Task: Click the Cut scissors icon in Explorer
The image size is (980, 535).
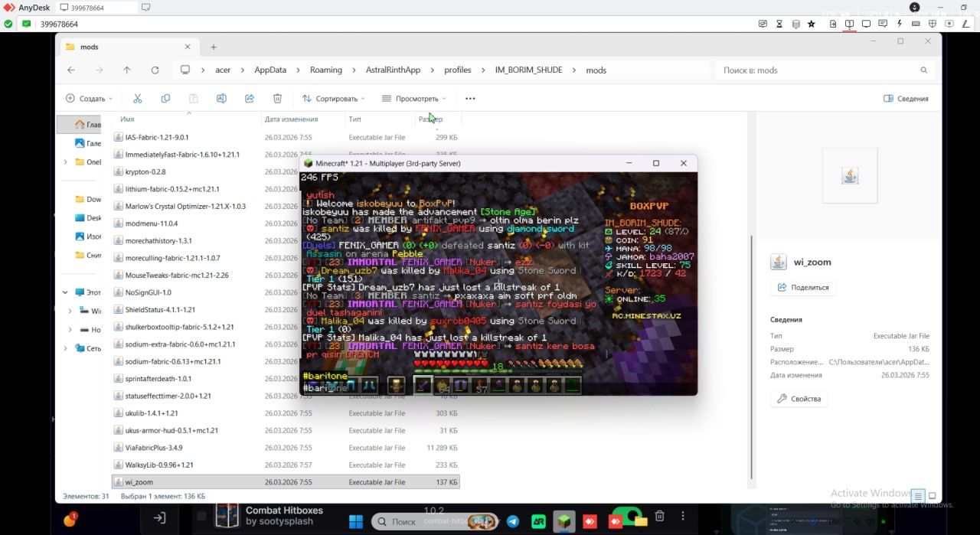Action: [x=138, y=99]
